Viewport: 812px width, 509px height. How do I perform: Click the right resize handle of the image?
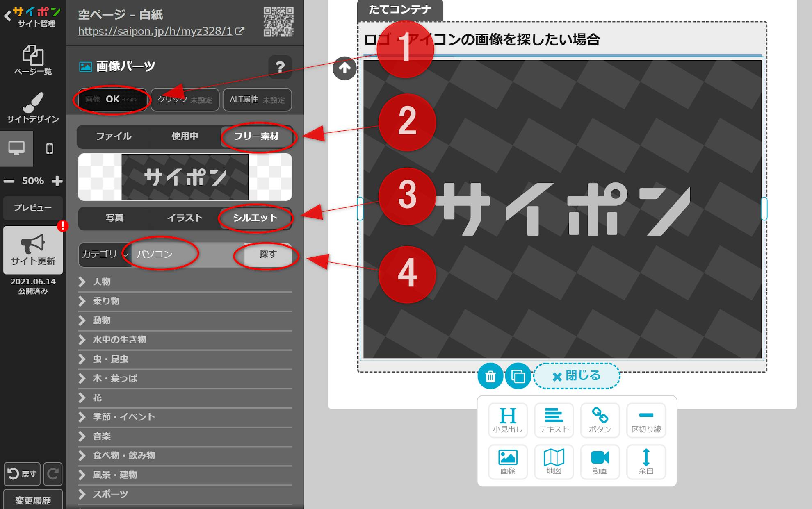pyautogui.click(x=764, y=209)
